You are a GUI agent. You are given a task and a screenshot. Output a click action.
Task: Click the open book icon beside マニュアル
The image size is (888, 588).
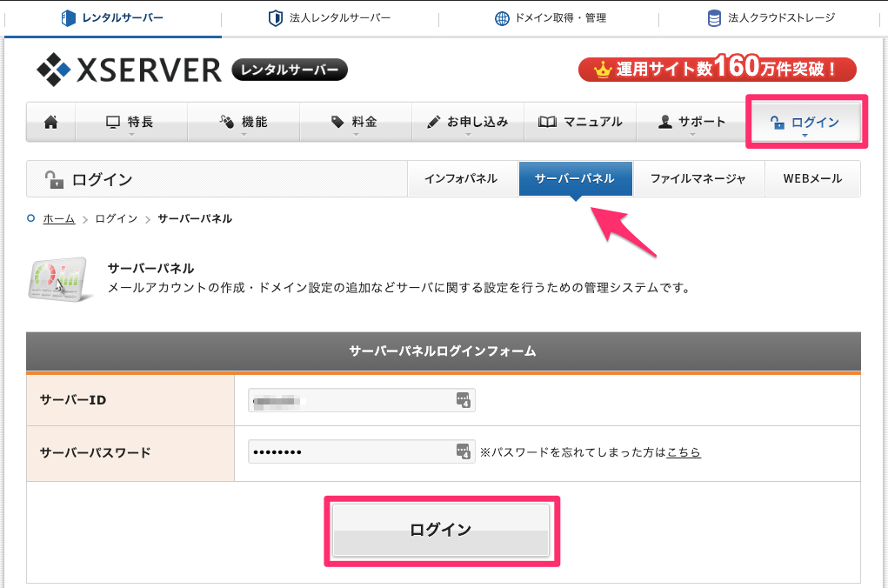[x=547, y=122]
